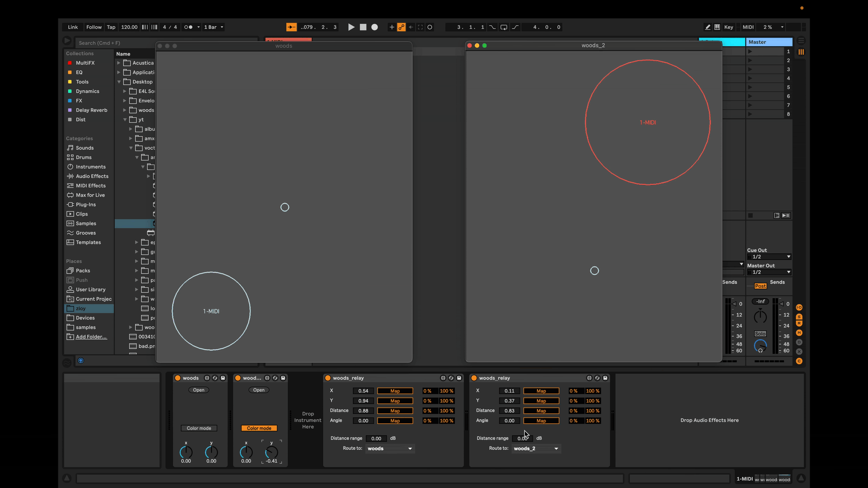Toggle the metronome icon

point(189,27)
